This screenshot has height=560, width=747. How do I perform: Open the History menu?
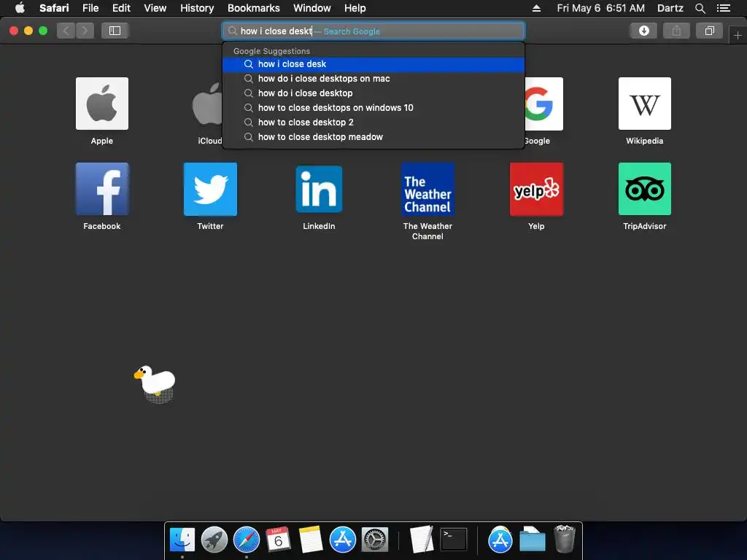197,8
